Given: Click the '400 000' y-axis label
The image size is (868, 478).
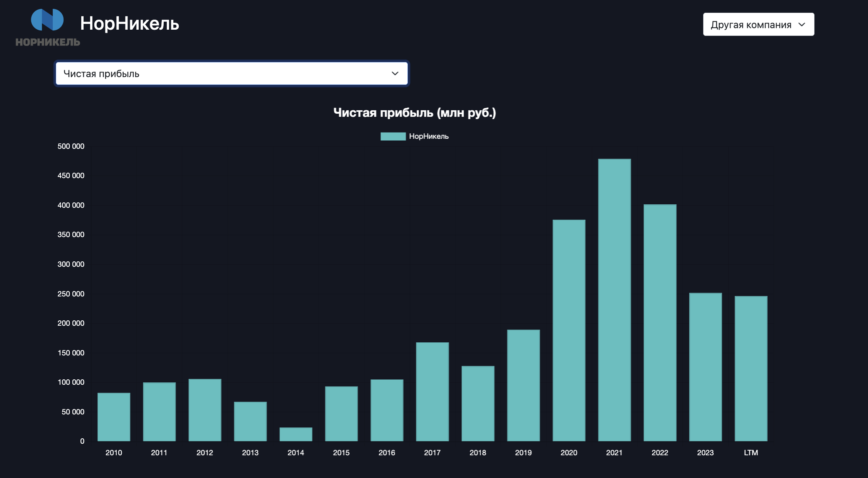Looking at the screenshot, I should (71, 205).
